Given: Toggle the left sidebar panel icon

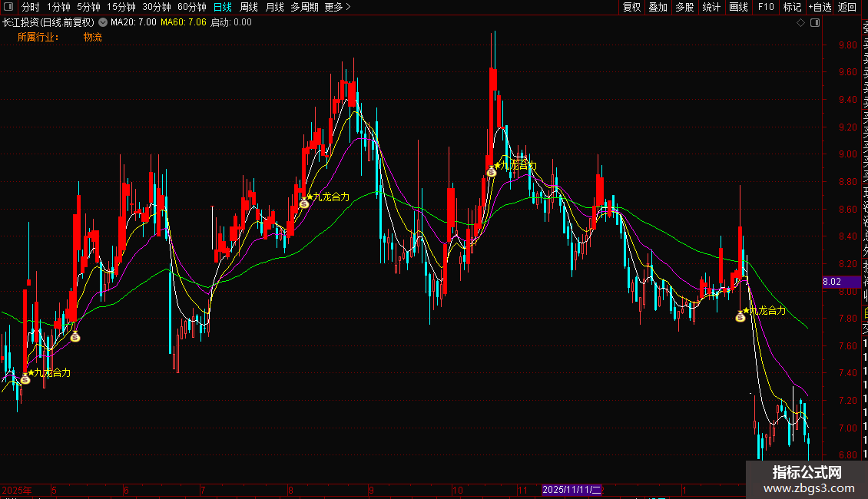Looking at the screenshot, I should 8,7.
